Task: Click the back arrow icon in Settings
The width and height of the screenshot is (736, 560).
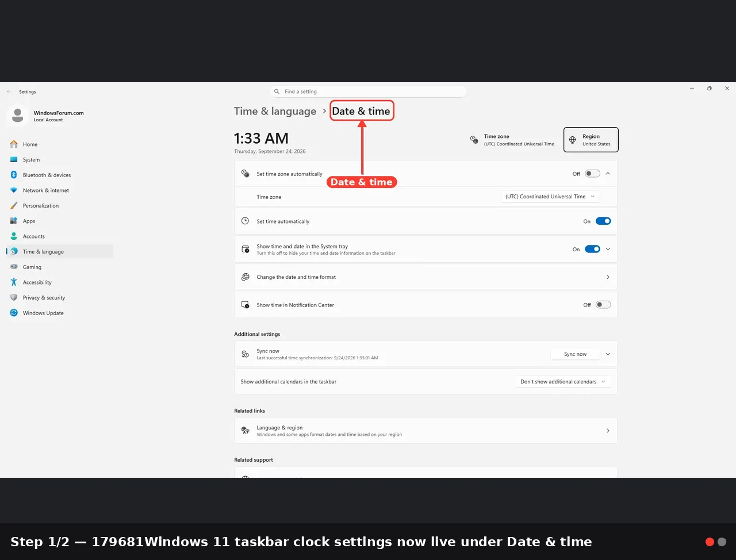Action: (9, 91)
